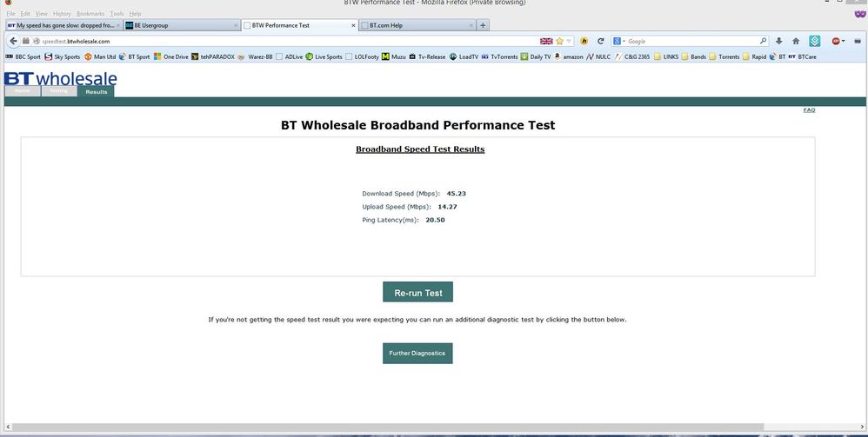Close the BTW Performance Test tab
The image size is (868, 437).
pyautogui.click(x=354, y=25)
